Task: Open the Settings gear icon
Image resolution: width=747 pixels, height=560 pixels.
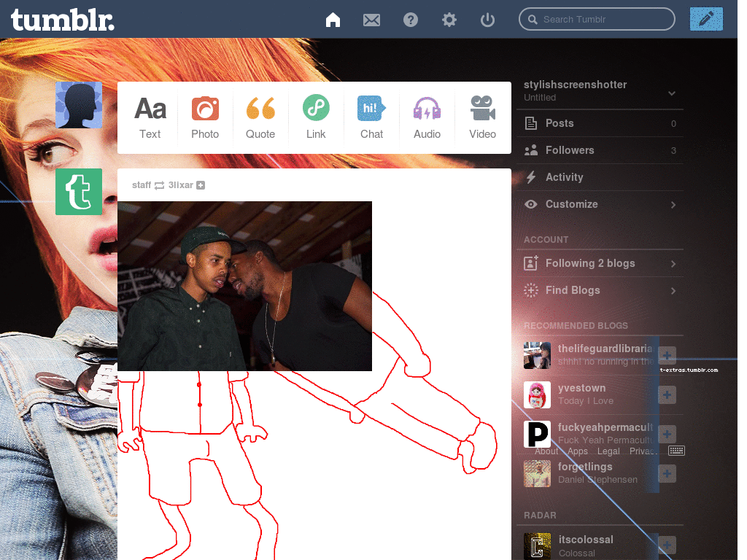Action: pyautogui.click(x=449, y=20)
